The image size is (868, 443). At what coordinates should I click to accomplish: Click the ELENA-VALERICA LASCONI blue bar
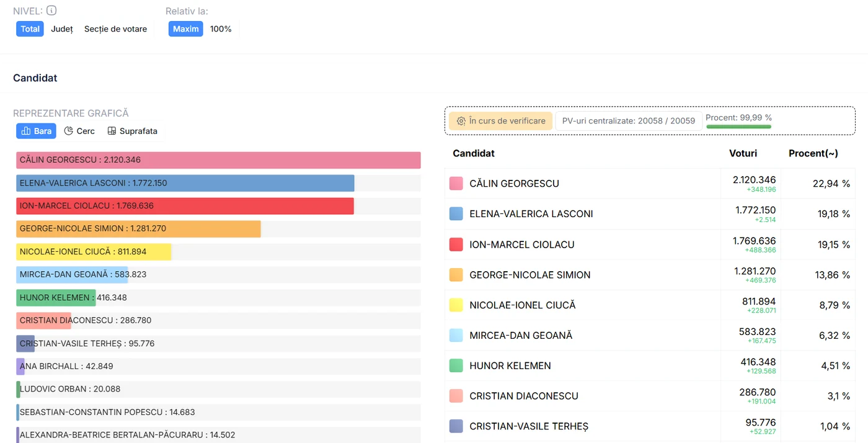pos(185,183)
